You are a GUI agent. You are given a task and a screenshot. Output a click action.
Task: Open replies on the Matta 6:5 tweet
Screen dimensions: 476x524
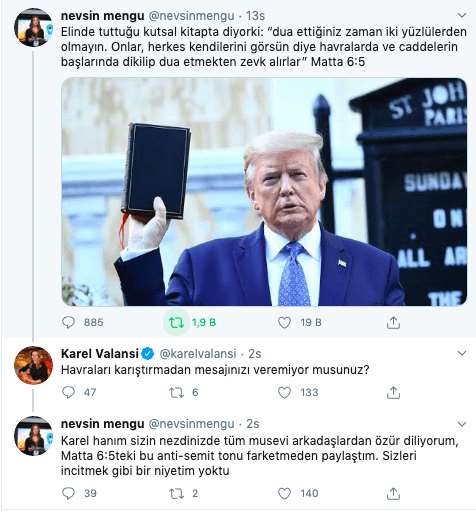(x=69, y=322)
